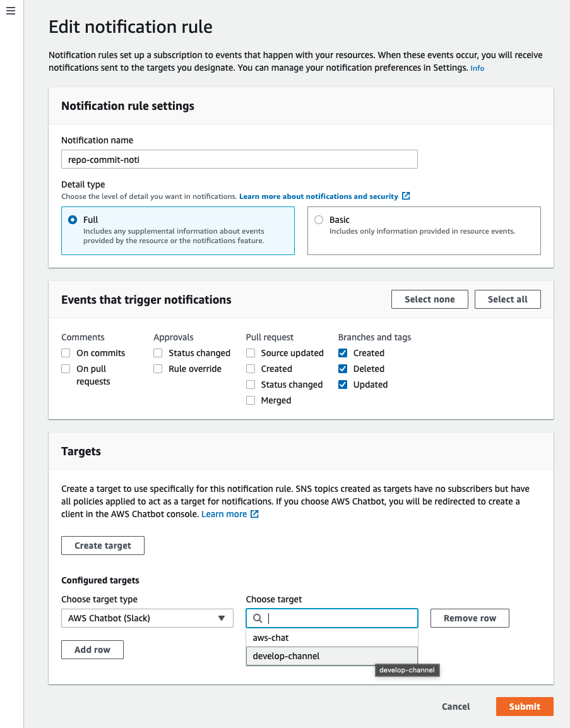Screen dimensions: 570x728
Task: Select the Basic detail type
Action: pyautogui.click(x=319, y=220)
